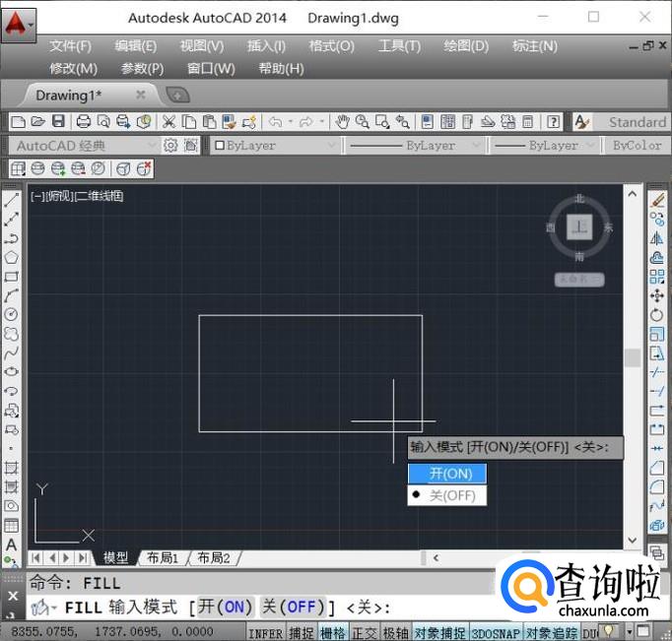The width and height of the screenshot is (672, 641).
Task: Open the workspace settings gear icon
Action: pyautogui.click(x=170, y=146)
